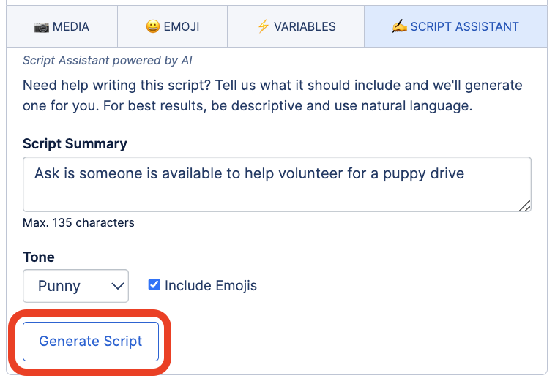Select the VARIABLES tab label
The image size is (555, 392).
pyautogui.click(x=305, y=27)
